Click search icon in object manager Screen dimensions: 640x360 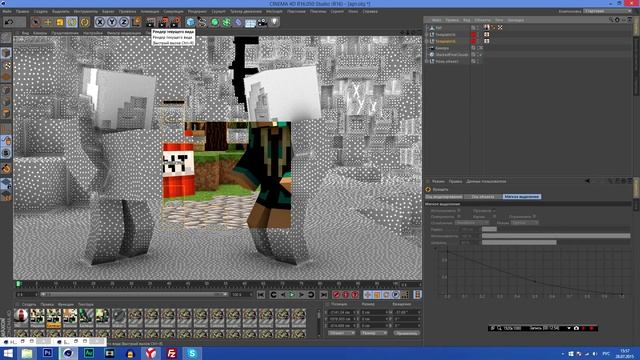click(x=611, y=20)
